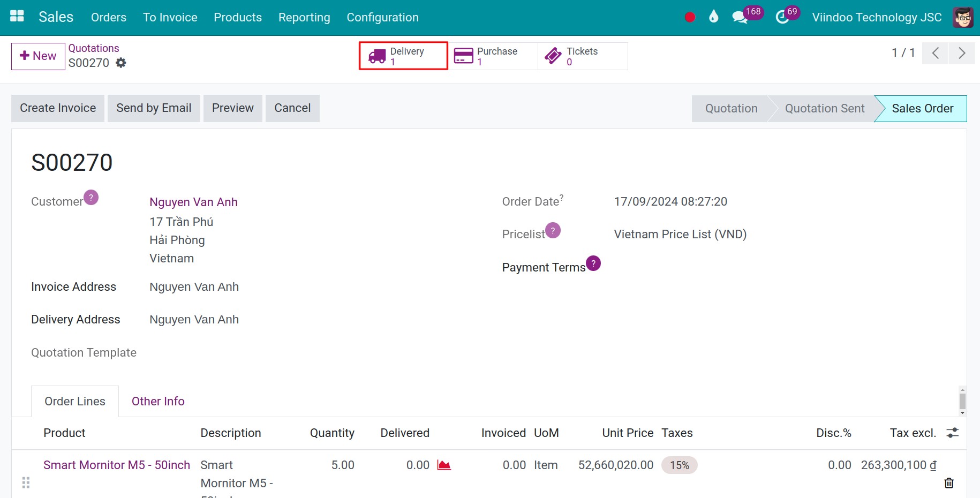The height and width of the screenshot is (498, 980).
Task: Open the apps menu grid icon
Action: 17,16
